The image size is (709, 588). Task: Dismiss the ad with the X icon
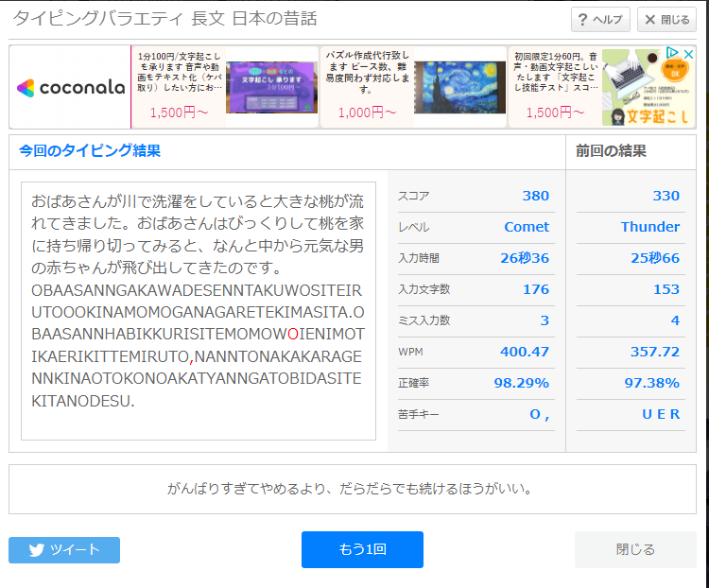(x=688, y=54)
